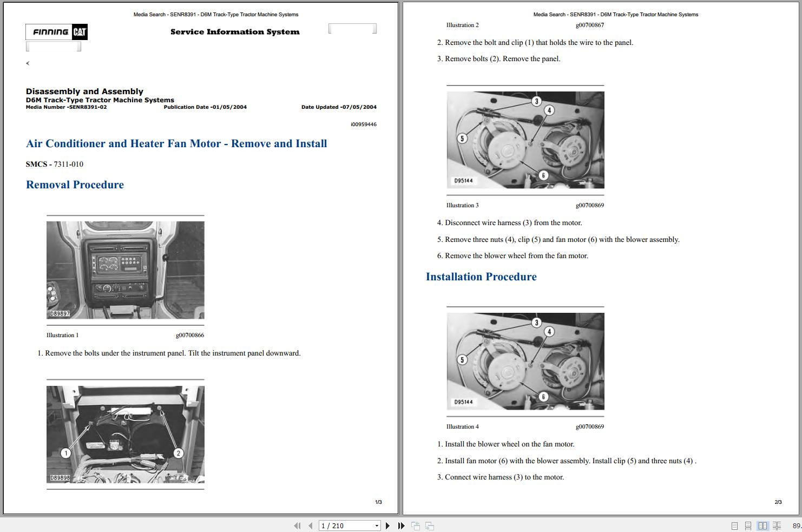Click the Illustration 2 bolts and panel photo

126,435
